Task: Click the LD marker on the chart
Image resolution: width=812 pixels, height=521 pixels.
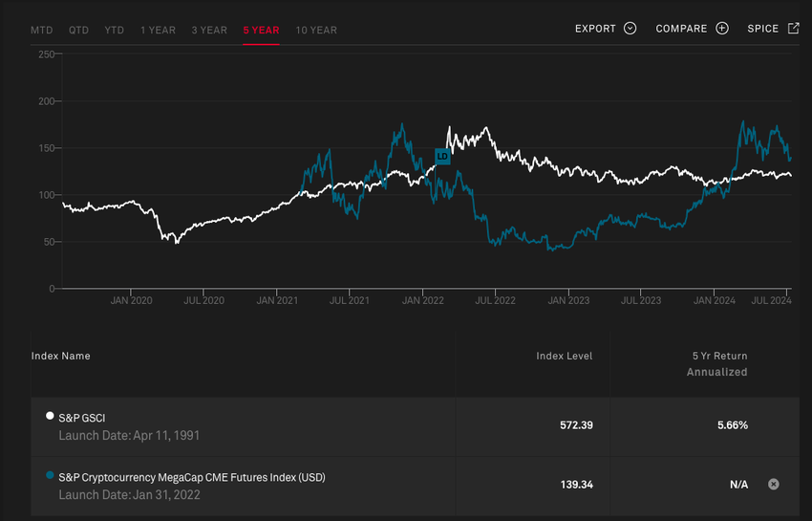Action: [442, 156]
